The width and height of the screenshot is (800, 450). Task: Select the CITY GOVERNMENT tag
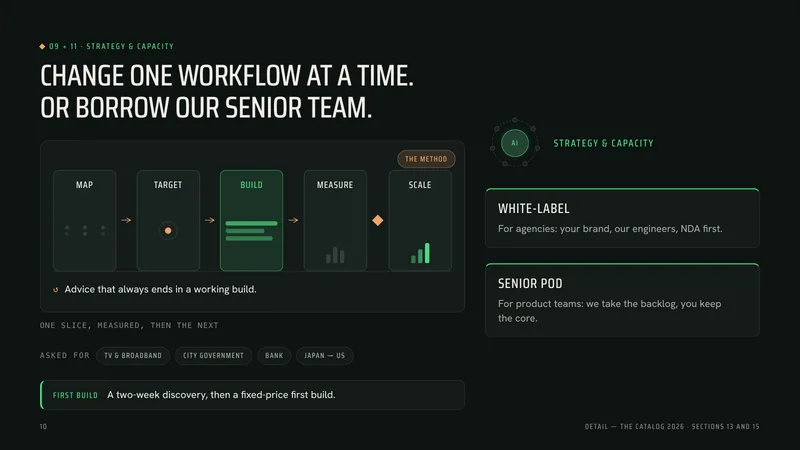pyautogui.click(x=213, y=356)
